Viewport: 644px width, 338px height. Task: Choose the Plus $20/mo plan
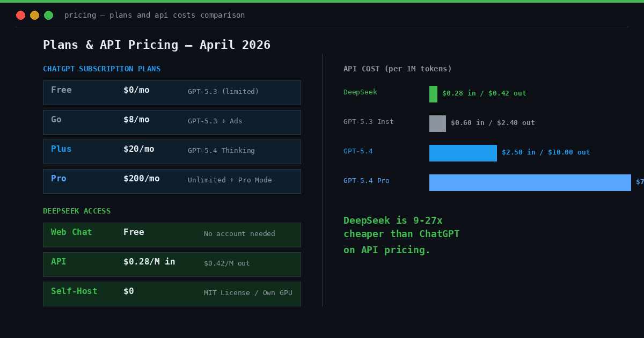pos(172,151)
